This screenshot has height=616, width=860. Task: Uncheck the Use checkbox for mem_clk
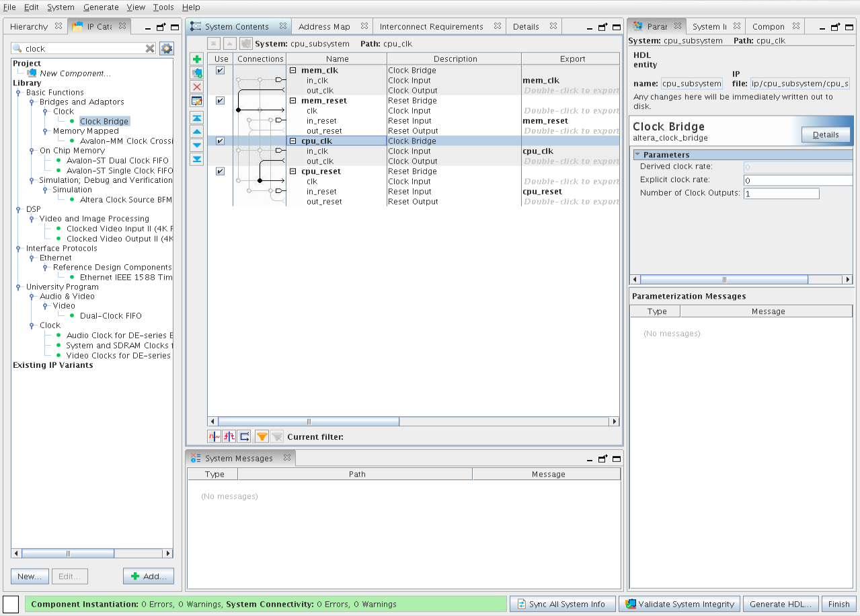(221, 71)
